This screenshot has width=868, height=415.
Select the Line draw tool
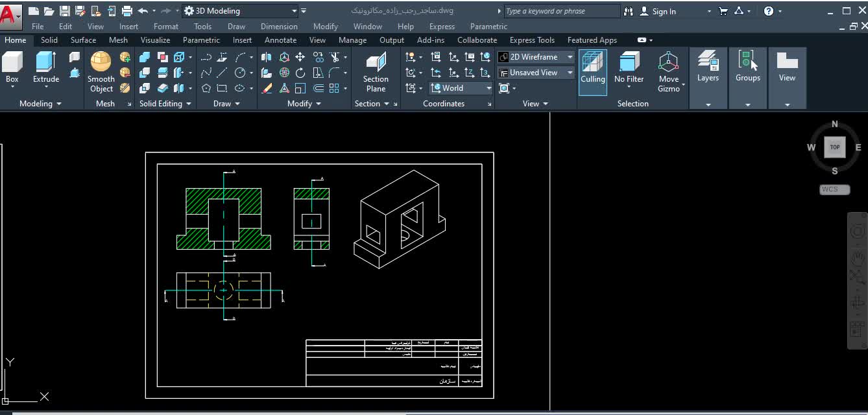pos(223,73)
